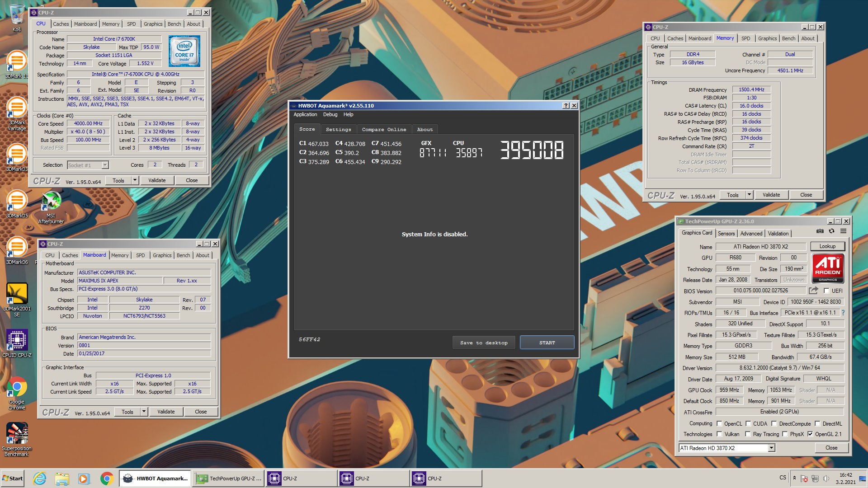Viewport: 868px width, 488px height.
Task: Click Validate in the Mainboard CPU-Z window
Action: (x=166, y=412)
